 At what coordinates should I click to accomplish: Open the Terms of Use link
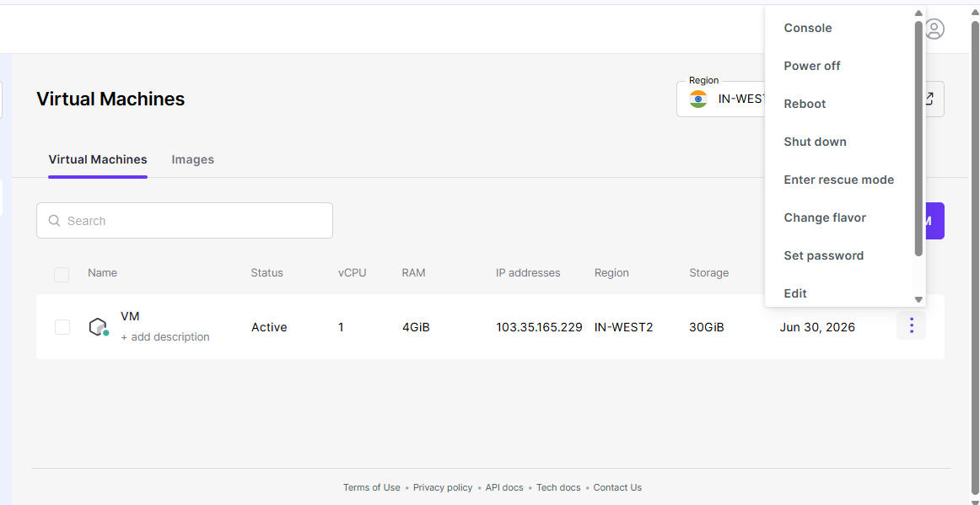tap(371, 487)
